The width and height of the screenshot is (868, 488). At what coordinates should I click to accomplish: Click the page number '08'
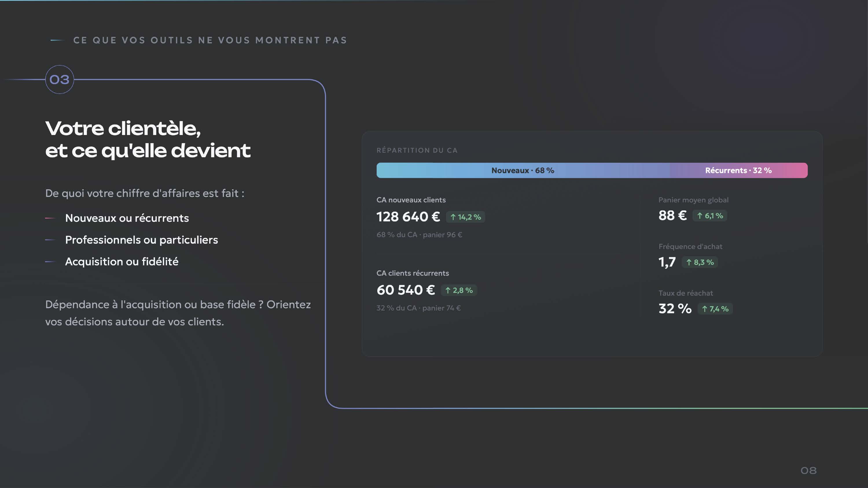coord(809,470)
